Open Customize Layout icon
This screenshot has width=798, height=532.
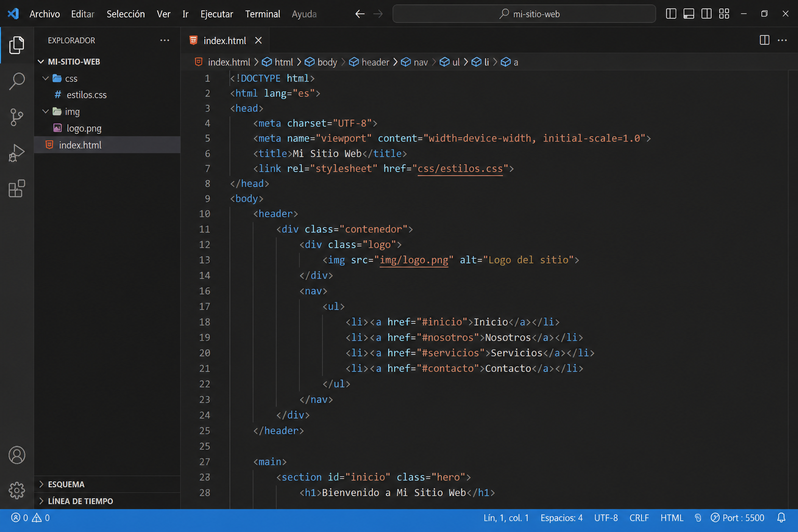click(724, 14)
